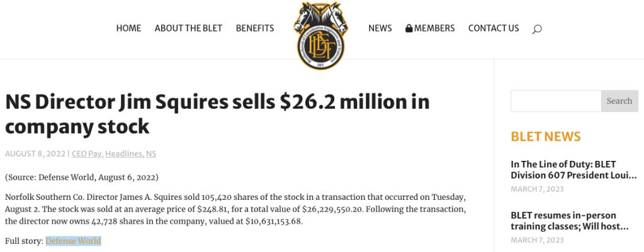Open the Headlines category link

123,154
